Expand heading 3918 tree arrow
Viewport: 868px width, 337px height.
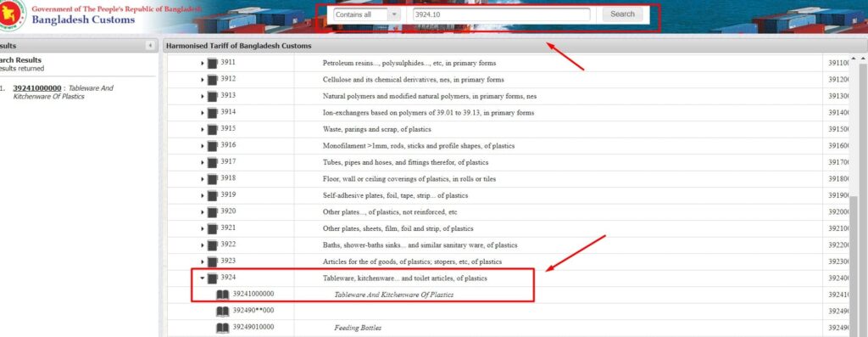pyautogui.click(x=203, y=179)
